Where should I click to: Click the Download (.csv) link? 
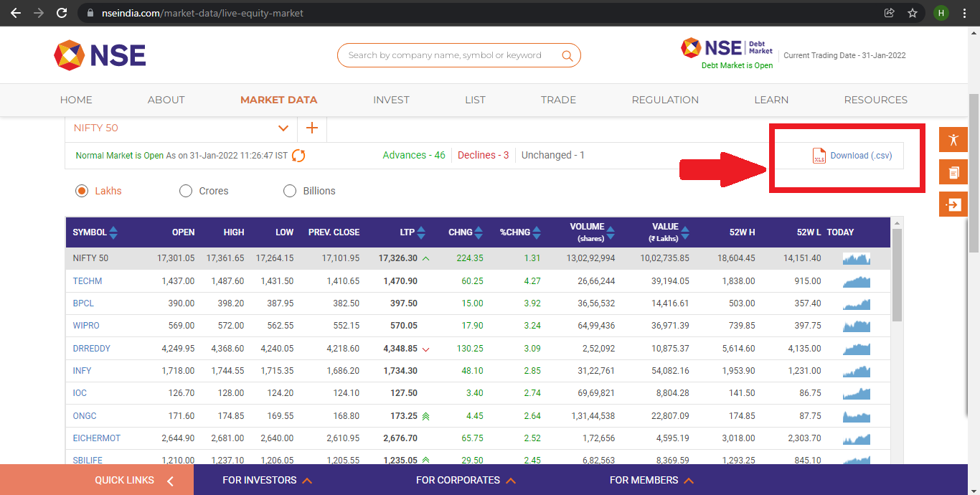click(x=861, y=156)
